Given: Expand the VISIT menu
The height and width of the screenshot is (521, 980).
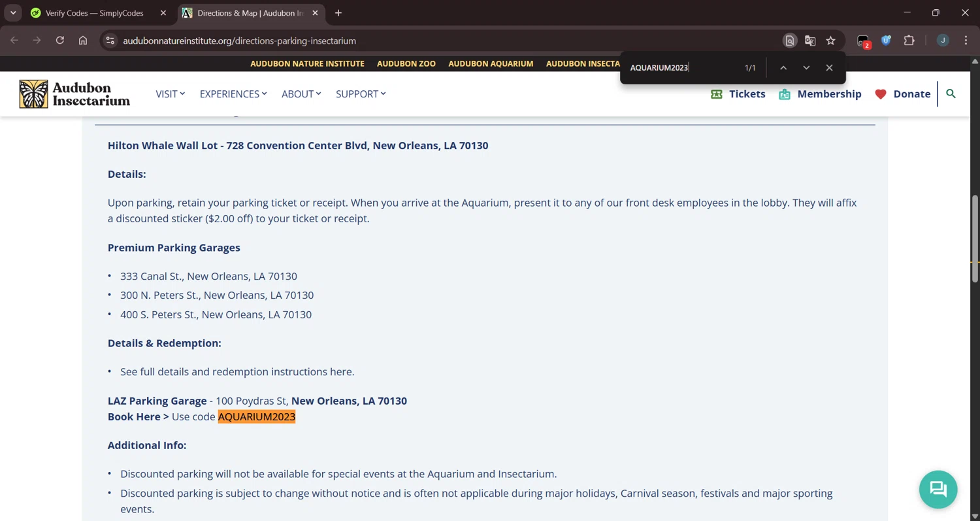Looking at the screenshot, I should tap(170, 94).
